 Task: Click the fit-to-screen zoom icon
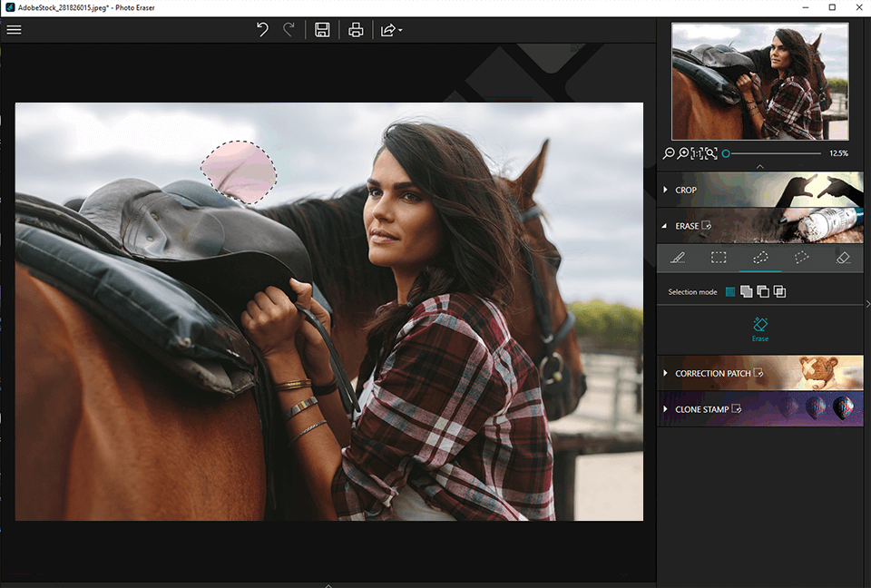710,153
